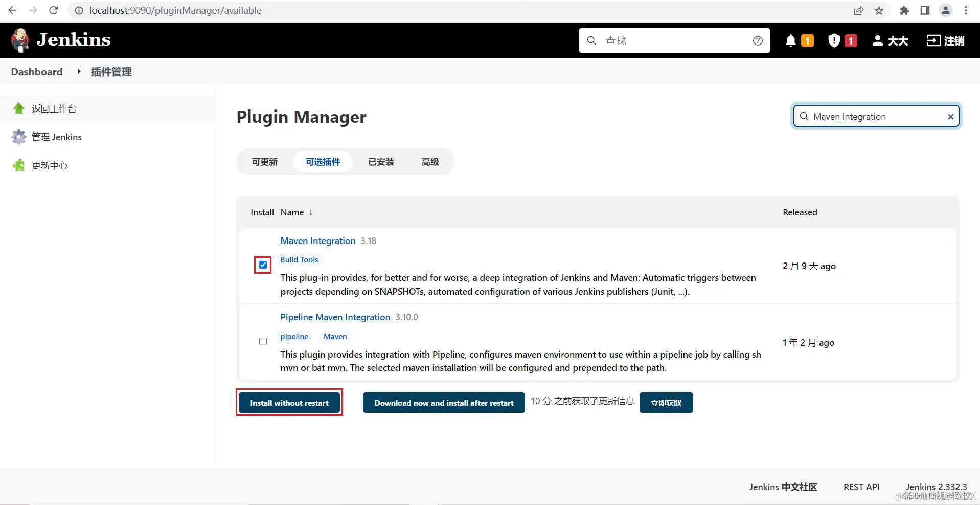The width and height of the screenshot is (980, 505).
Task: Check the Pipeline Maven Integration checkbox
Action: click(263, 341)
